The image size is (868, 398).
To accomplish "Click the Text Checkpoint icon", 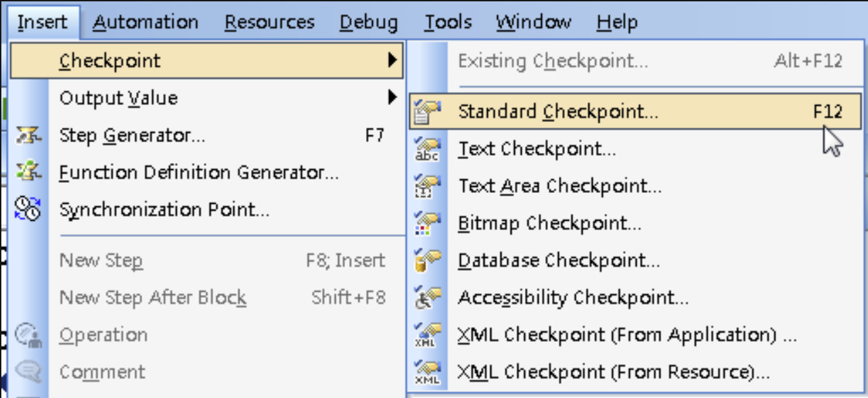I will pos(427,149).
